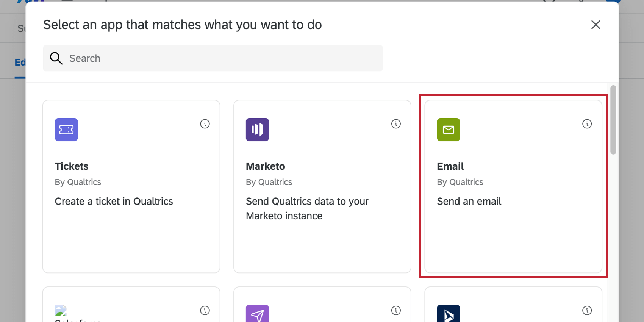Open info for the paper plane card
The image size is (644, 322).
396,311
